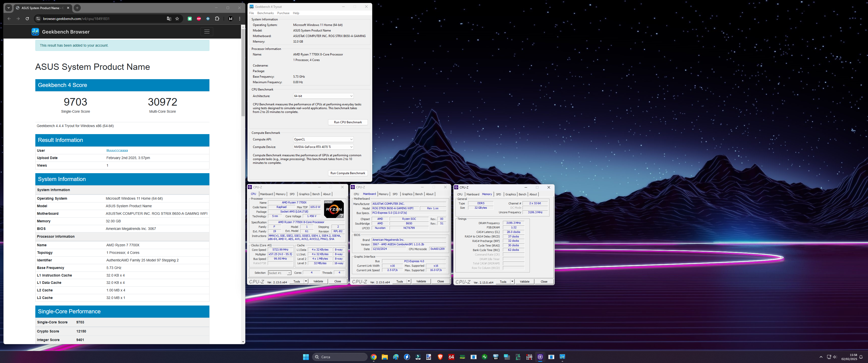The height and width of the screenshot is (363, 868).
Task: Open a new browser tab
Action: coord(77,8)
